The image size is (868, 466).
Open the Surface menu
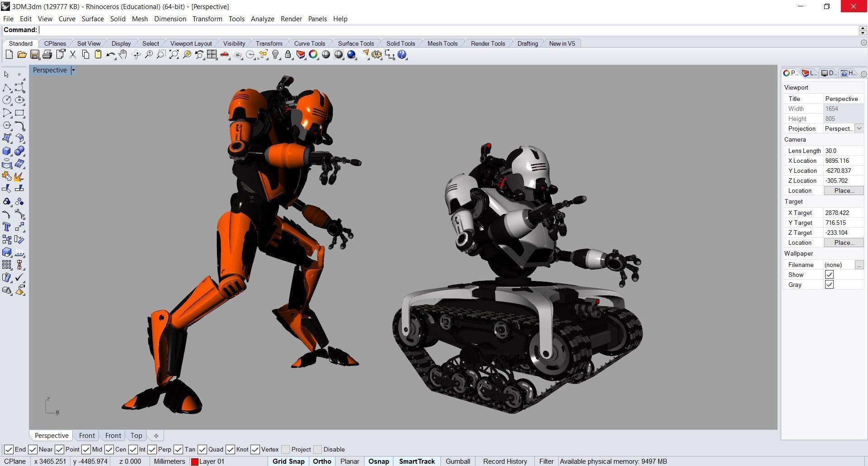click(x=93, y=19)
